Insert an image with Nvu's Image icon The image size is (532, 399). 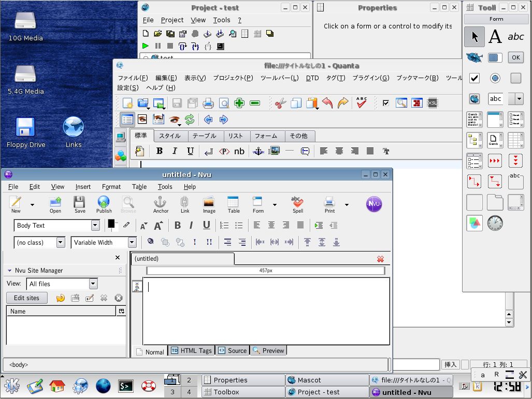209,204
